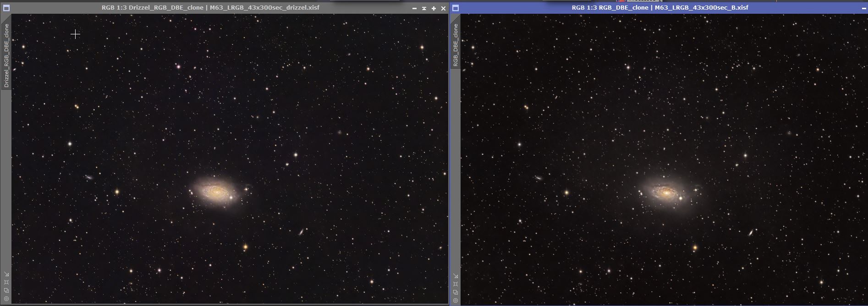The width and height of the screenshot is (868, 306).
Task: Open the window menu icon of the drizzel window
Action: [6, 8]
